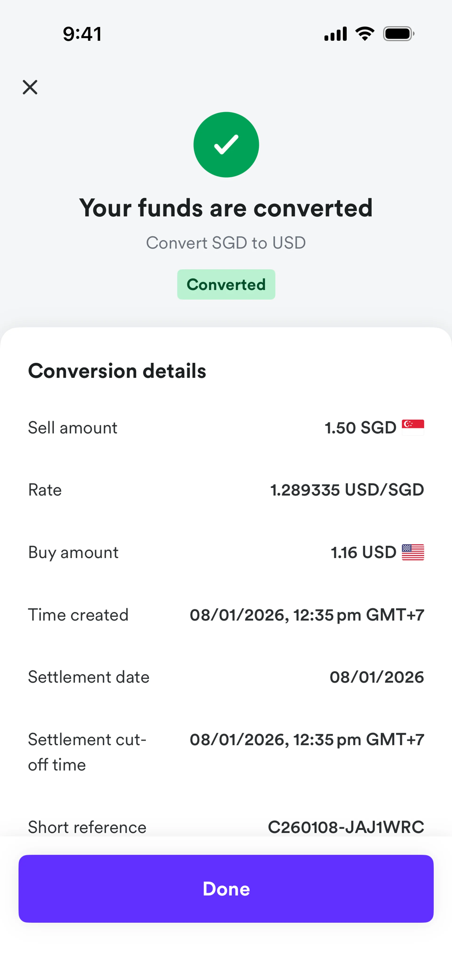This screenshot has height=980, width=452.
Task: Tap the Settlement date value 08/01/2026
Action: [377, 677]
